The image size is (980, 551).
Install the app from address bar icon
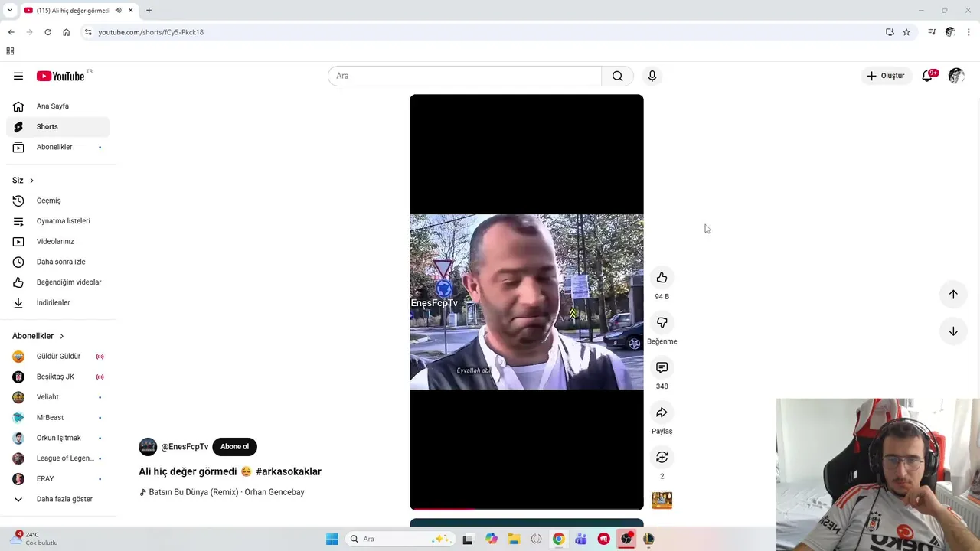tap(890, 32)
